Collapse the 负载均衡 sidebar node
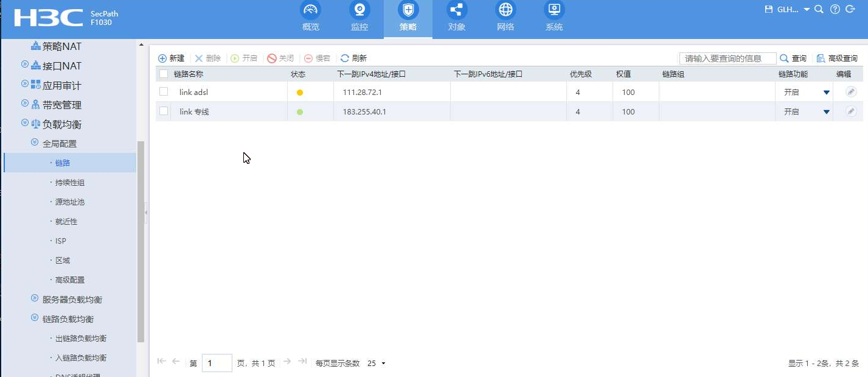868x377 pixels. [x=25, y=122]
